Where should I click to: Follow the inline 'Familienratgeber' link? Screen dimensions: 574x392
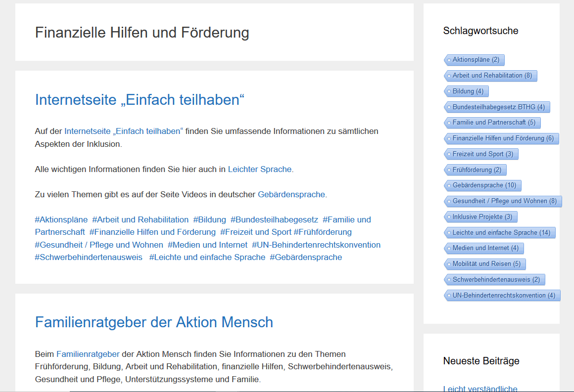(88, 354)
